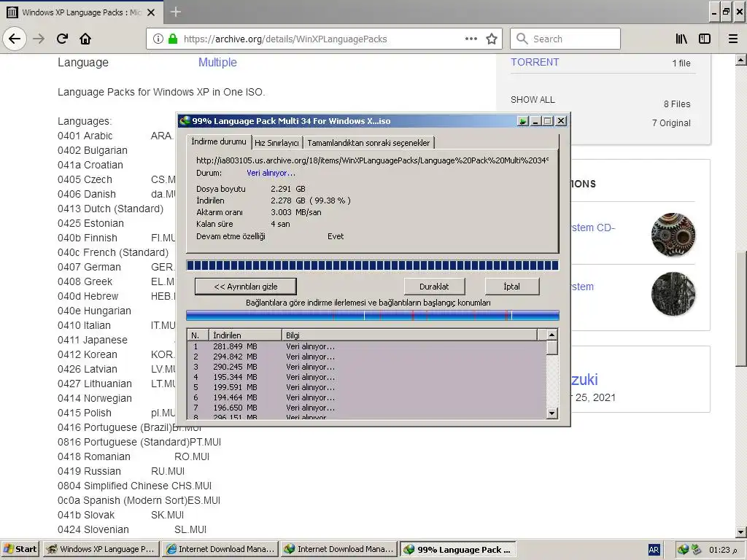Click the IDM tray icon in download titlebar
Image resolution: width=747 pixels, height=560 pixels.
coord(522,121)
